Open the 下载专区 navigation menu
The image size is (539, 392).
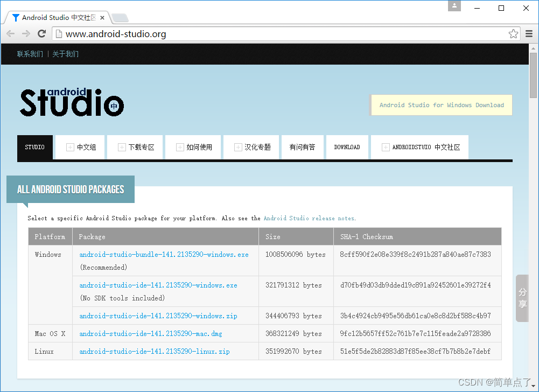point(135,147)
